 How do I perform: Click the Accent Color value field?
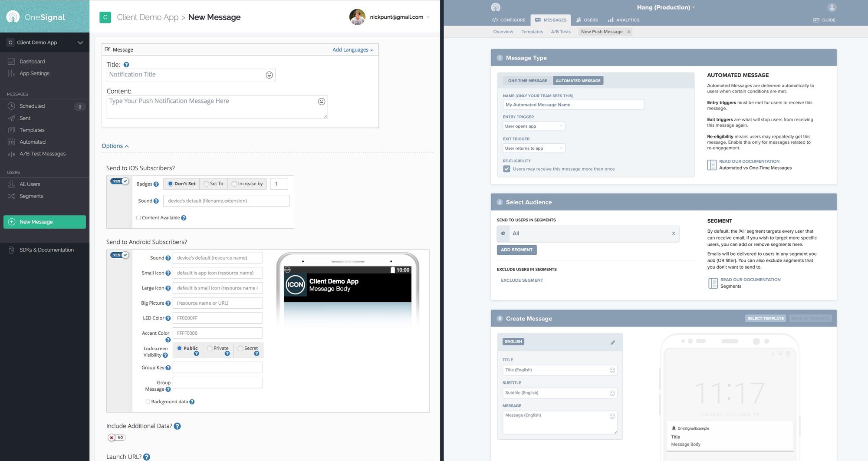(x=217, y=333)
